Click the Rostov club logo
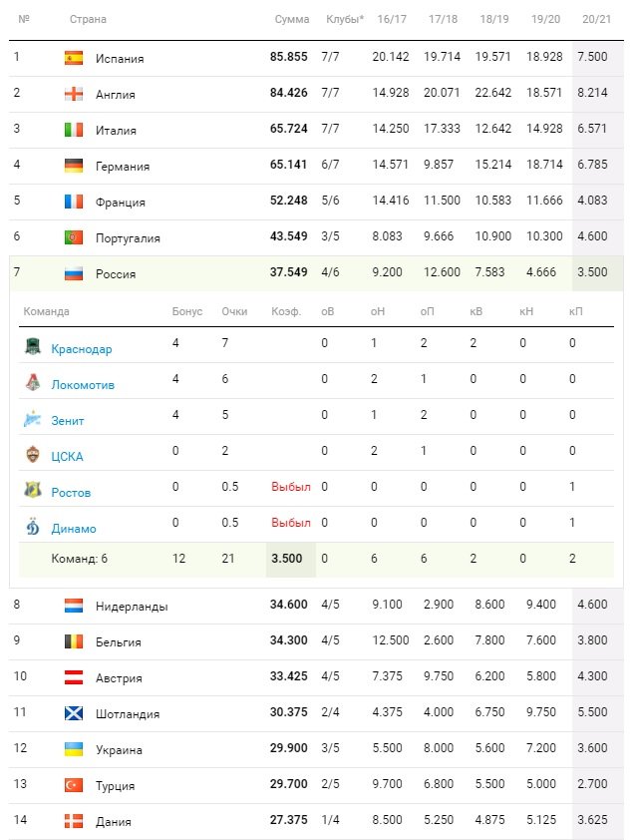The height and width of the screenshot is (840, 633). 32,492
